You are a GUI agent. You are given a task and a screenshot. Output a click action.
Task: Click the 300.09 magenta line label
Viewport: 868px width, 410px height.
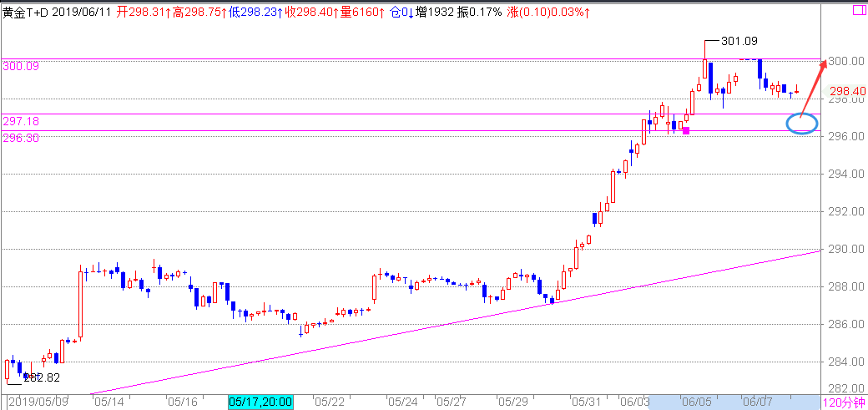pos(21,66)
